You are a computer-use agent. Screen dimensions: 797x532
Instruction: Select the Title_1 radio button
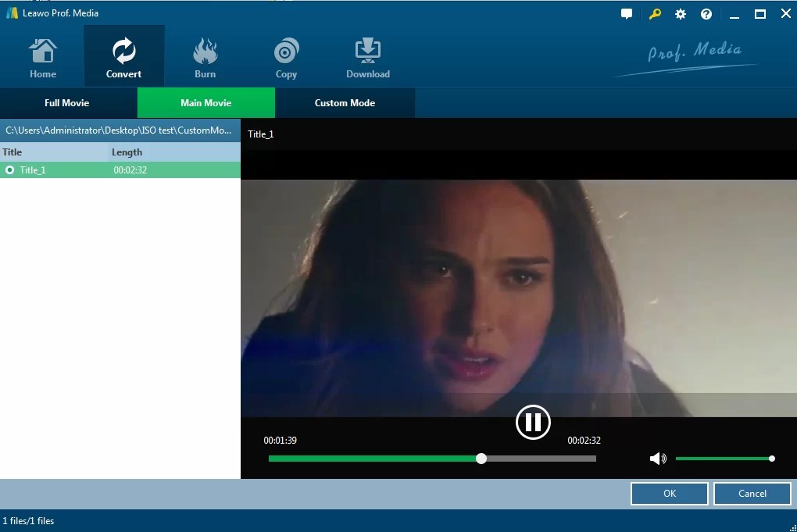coord(9,170)
